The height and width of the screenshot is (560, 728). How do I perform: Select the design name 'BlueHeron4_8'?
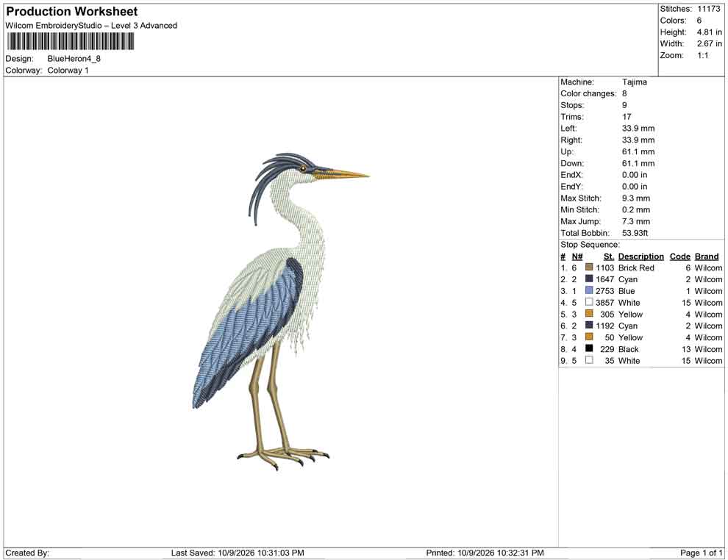[x=74, y=59]
